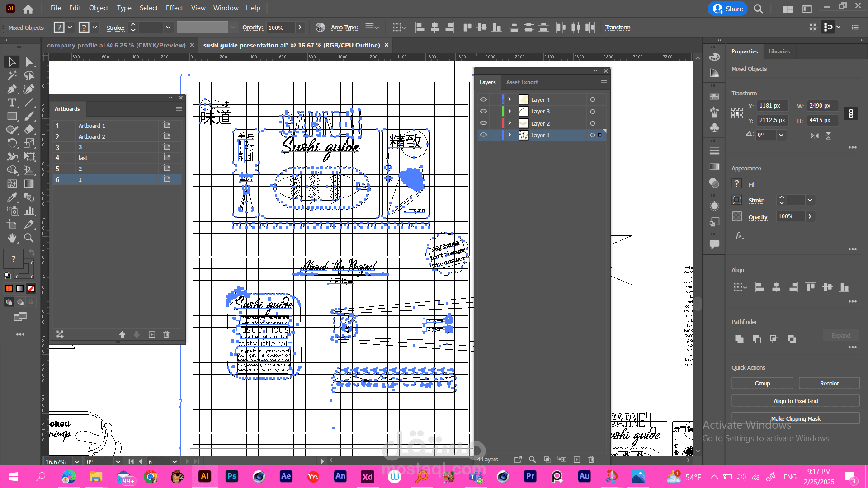
Task: Delete selected layer with trash icon
Action: coord(591,460)
